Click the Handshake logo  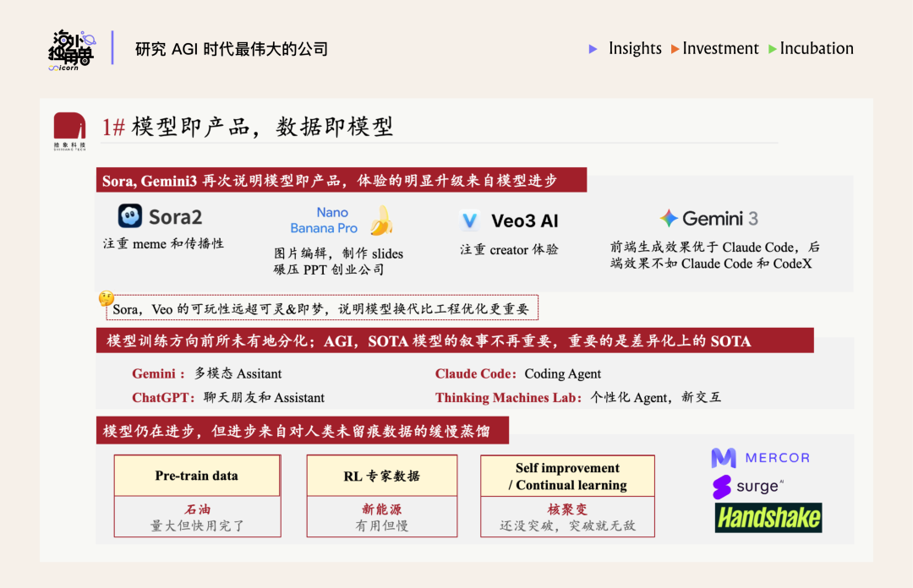pos(768,517)
